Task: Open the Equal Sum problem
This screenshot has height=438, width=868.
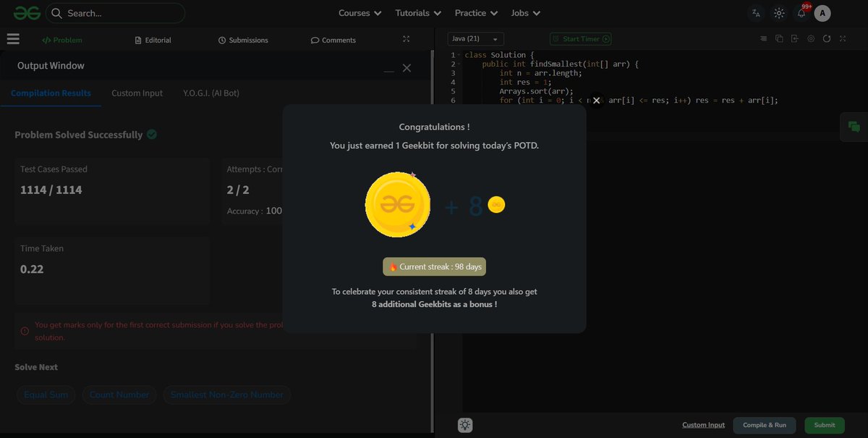Action: (46, 395)
